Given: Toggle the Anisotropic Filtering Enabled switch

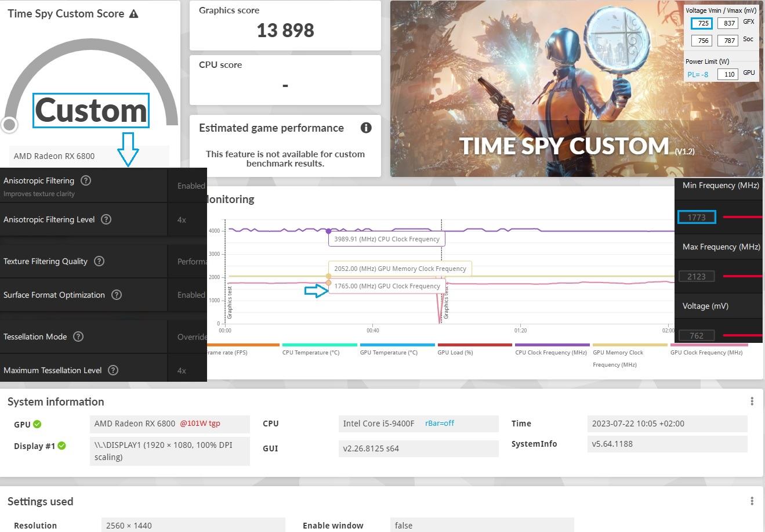Looking at the screenshot, I should tap(187, 186).
